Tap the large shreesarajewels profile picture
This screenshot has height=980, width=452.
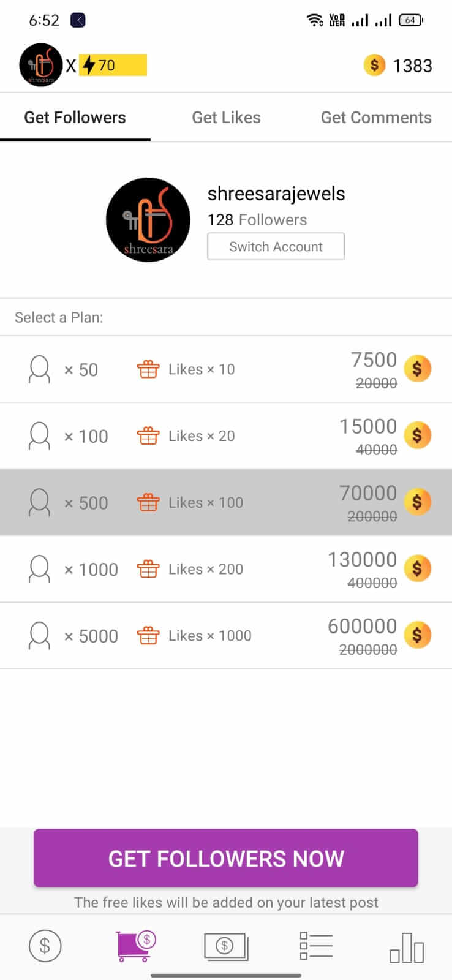point(148,220)
